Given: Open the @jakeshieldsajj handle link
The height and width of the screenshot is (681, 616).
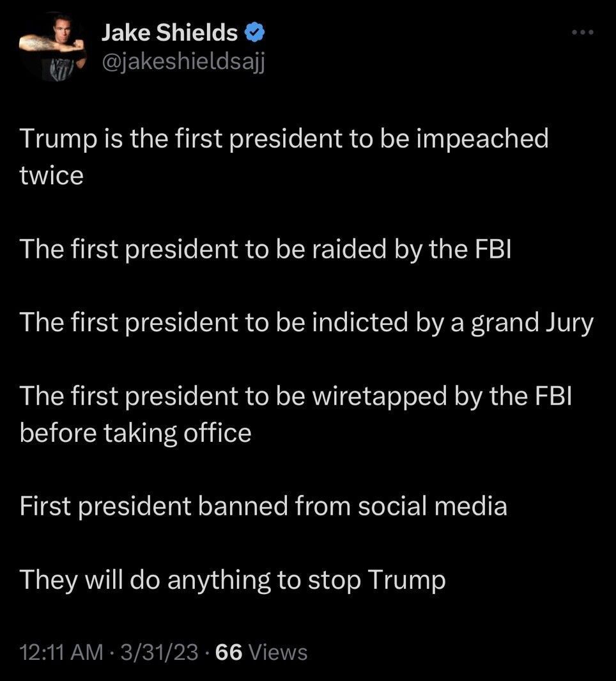Looking at the screenshot, I should coord(182,63).
